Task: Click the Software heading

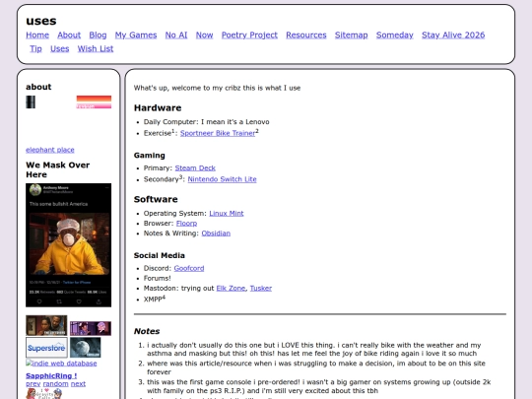Action: (x=156, y=199)
